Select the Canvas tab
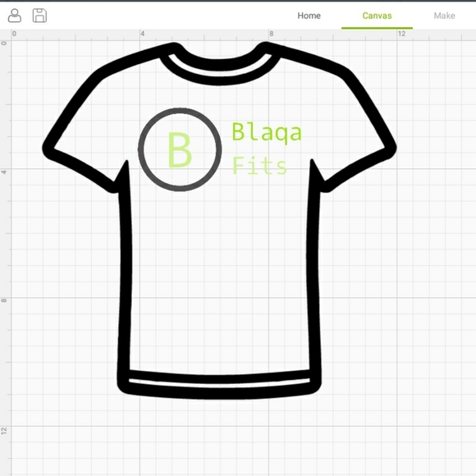This screenshot has width=476, height=476. pyautogui.click(x=377, y=16)
